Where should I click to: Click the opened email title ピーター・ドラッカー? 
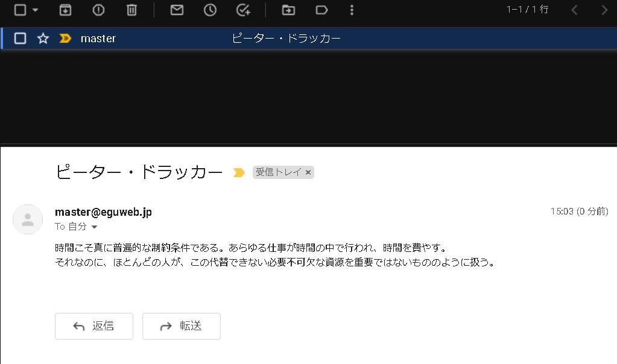pyautogui.click(x=139, y=172)
